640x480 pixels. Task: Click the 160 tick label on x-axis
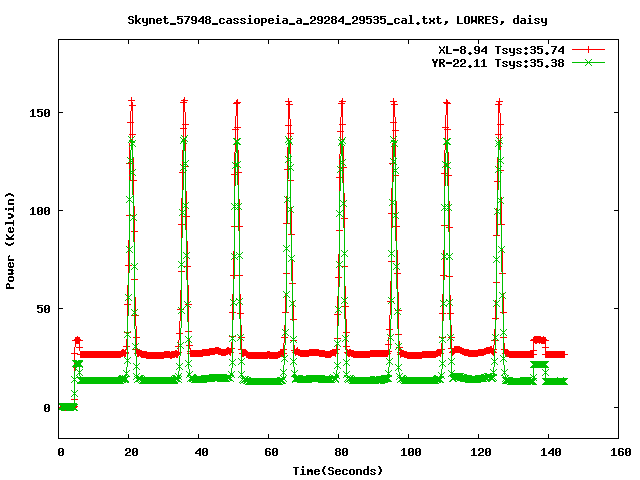[621, 452]
